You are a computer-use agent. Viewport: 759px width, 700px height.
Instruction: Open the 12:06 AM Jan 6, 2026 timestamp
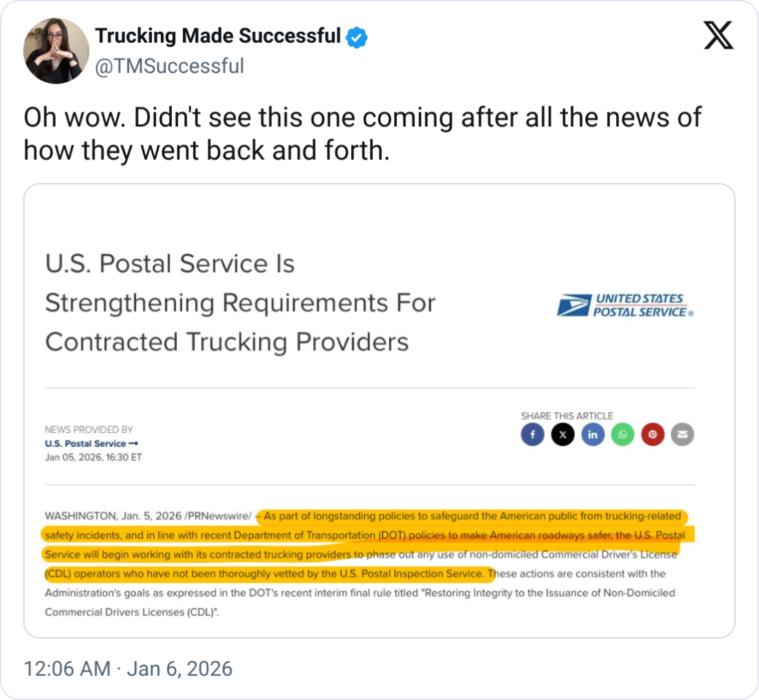pos(128,669)
